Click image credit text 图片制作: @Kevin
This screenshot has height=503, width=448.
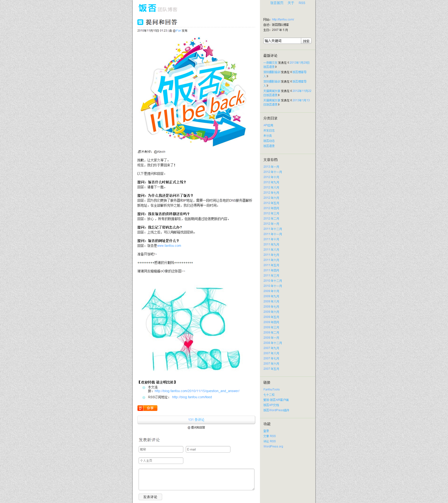pyautogui.click(x=151, y=152)
